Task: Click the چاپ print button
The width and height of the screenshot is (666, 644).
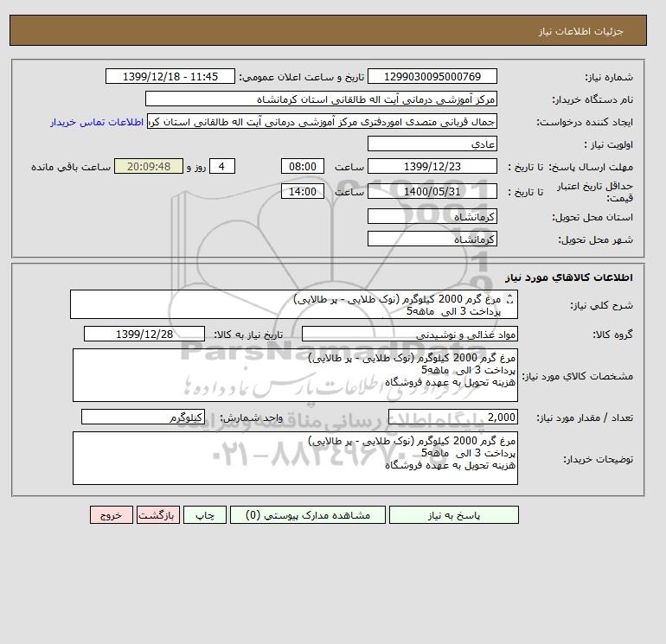Action: [x=205, y=515]
